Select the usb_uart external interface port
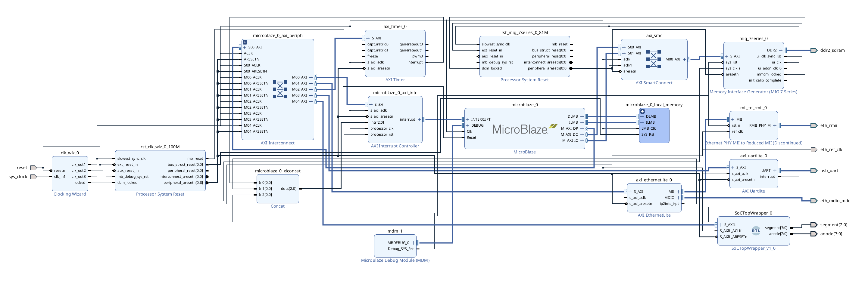868x284 pixels. click(x=814, y=171)
